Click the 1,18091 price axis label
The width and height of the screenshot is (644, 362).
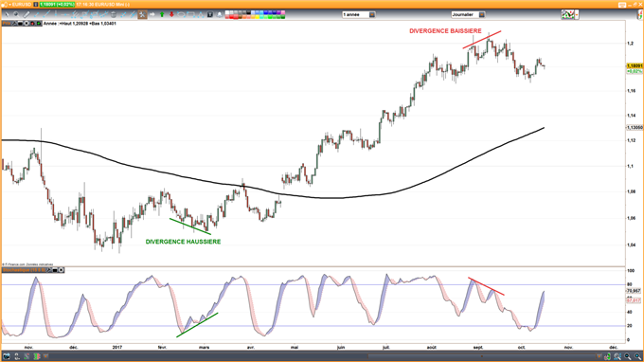point(635,65)
